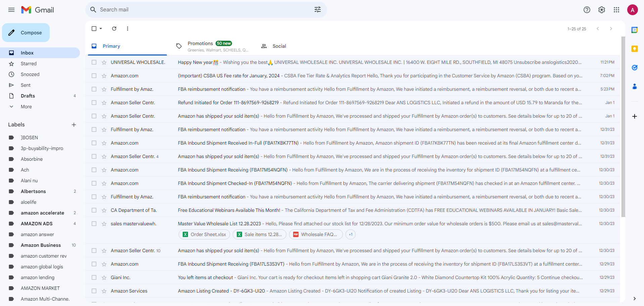Open the Wholesale FAQ PDF attachment
This screenshot has width=644, height=306.
[316, 234]
